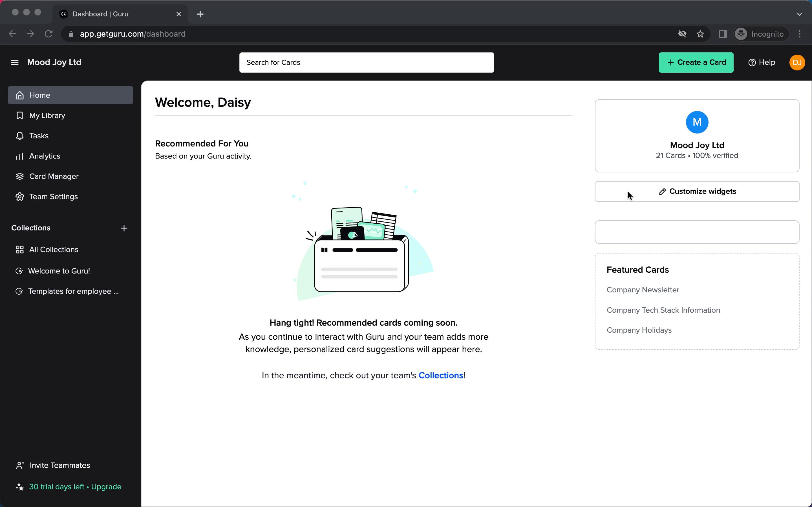Viewport: 812px width, 507px height.
Task: Select the Tasks icon
Action: click(x=19, y=135)
